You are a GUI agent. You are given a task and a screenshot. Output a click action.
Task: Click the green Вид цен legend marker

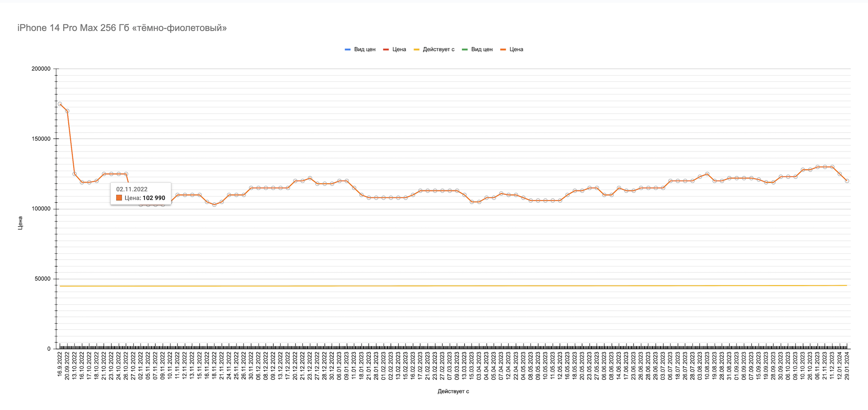tap(465, 49)
